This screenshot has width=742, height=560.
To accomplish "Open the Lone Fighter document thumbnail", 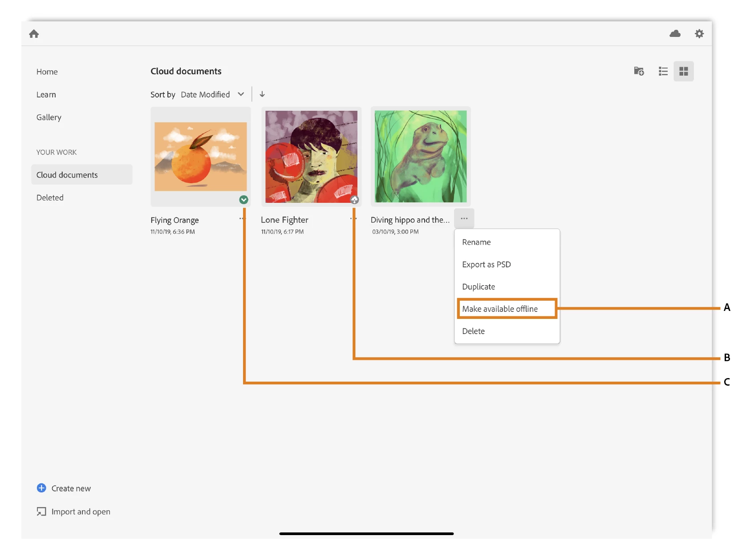I will (312, 157).
